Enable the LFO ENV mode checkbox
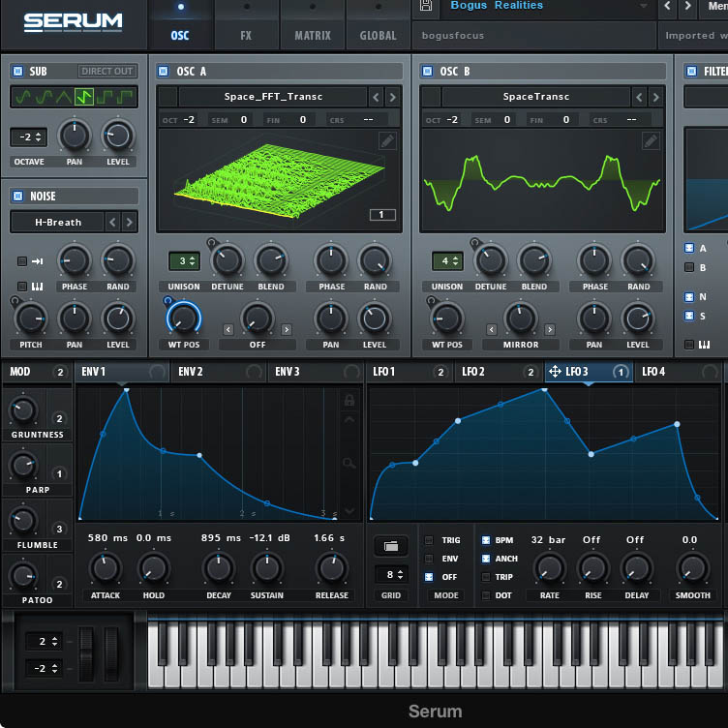 429,559
